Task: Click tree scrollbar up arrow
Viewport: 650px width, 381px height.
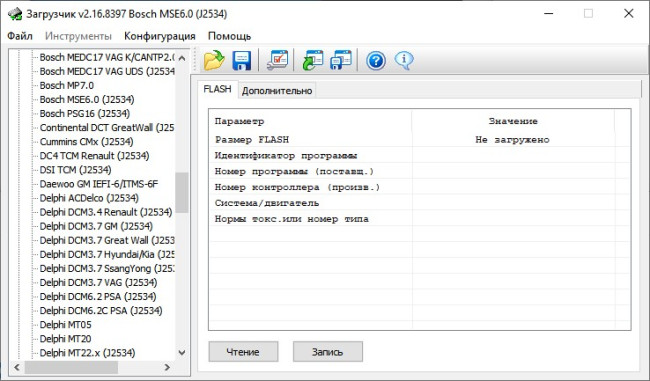Action: 182,58
